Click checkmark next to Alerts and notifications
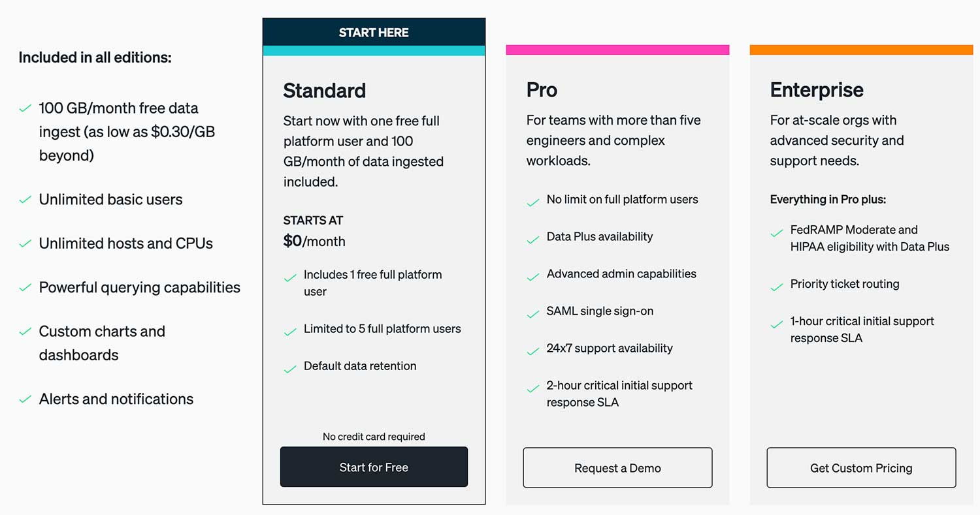This screenshot has height=515, width=980. pos(25,399)
